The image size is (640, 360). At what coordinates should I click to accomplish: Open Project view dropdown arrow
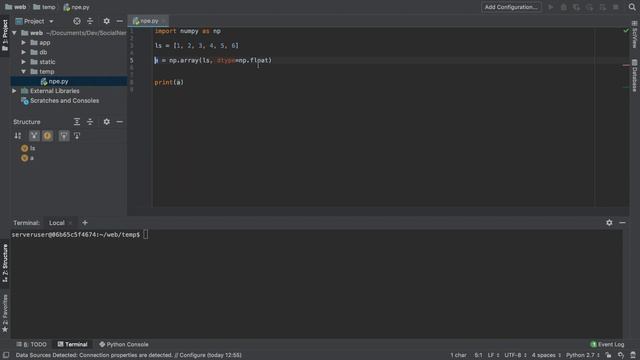51,21
